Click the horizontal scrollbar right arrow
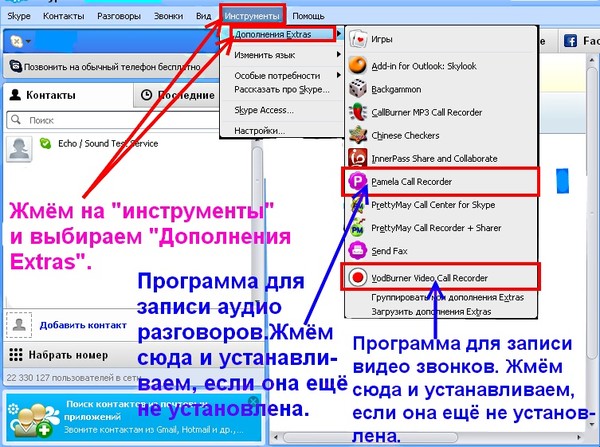The width and height of the screenshot is (600, 447). pos(578,437)
